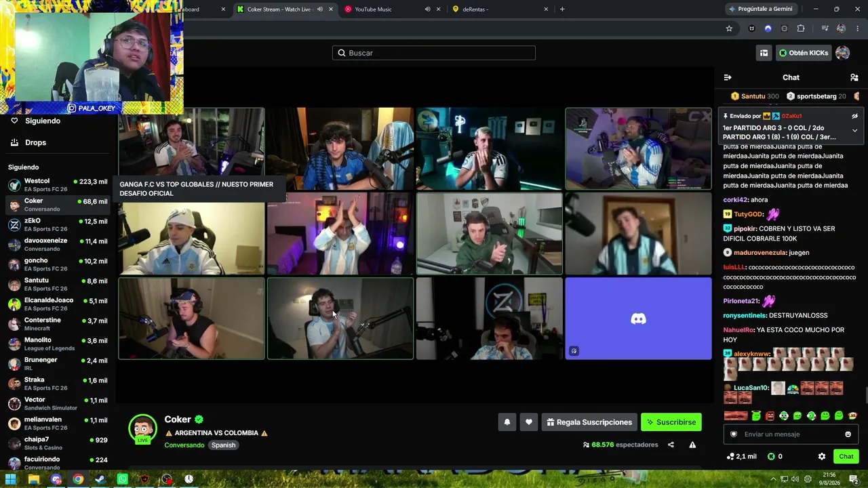Toggle the notification bell for Coker

507,422
